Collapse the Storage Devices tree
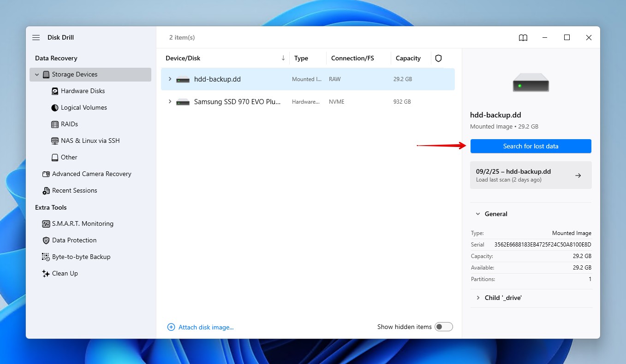Image resolution: width=626 pixels, height=364 pixels. [37, 75]
